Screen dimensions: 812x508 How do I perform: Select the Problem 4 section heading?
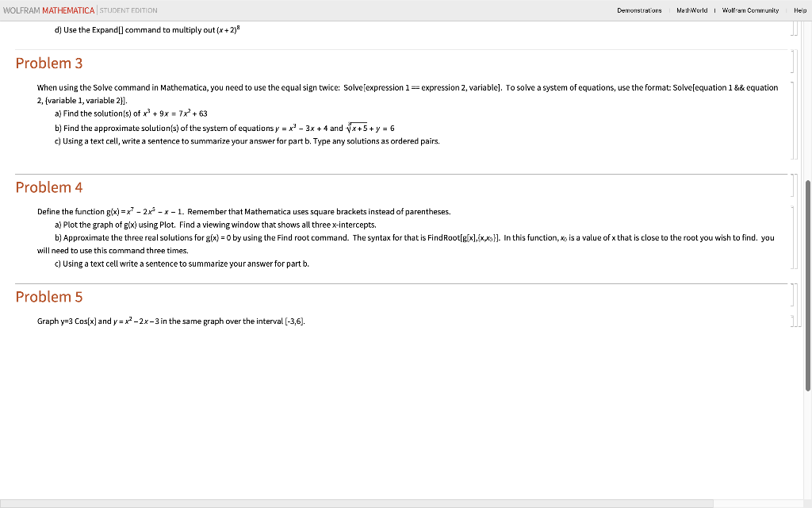(x=49, y=187)
